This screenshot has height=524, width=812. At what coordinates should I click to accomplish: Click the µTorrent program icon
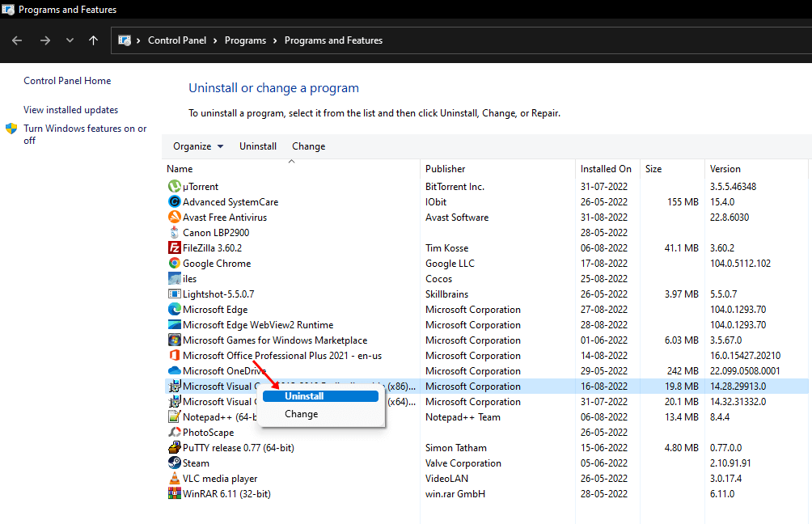pyautogui.click(x=174, y=187)
